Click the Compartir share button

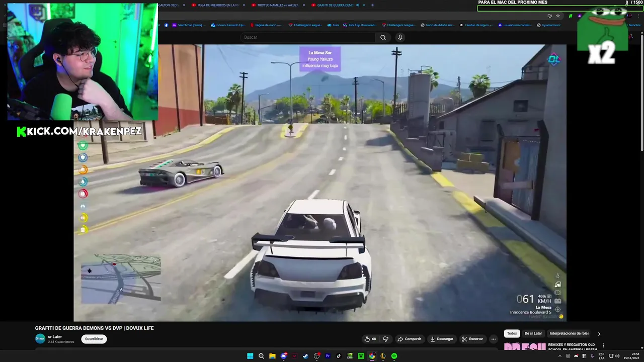pos(409,339)
